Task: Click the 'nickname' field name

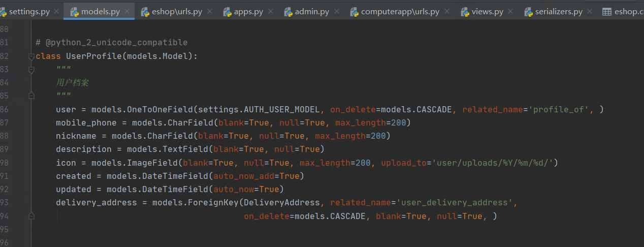Action: coord(76,136)
